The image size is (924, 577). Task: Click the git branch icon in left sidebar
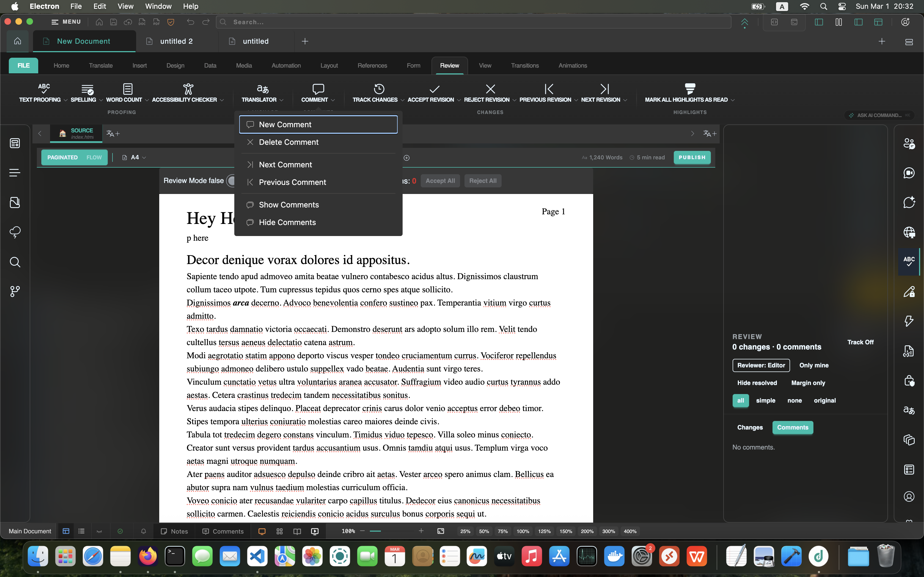click(15, 292)
